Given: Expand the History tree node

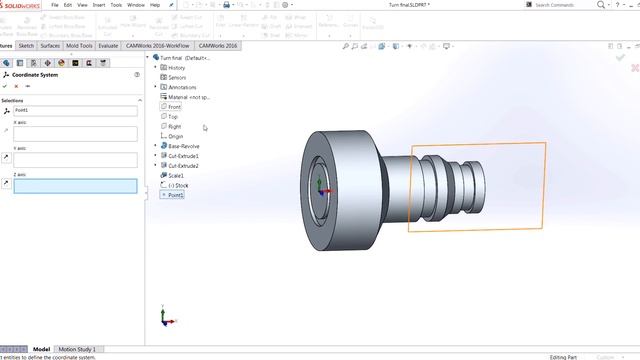Looking at the screenshot, I should pos(155,67).
